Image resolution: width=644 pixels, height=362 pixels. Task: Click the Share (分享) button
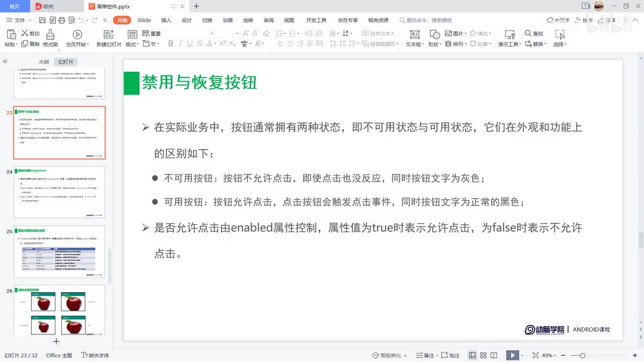(608, 20)
